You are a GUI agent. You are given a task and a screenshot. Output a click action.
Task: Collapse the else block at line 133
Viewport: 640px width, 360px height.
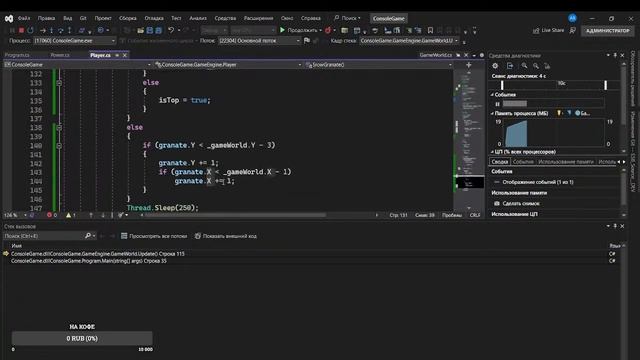point(59,83)
